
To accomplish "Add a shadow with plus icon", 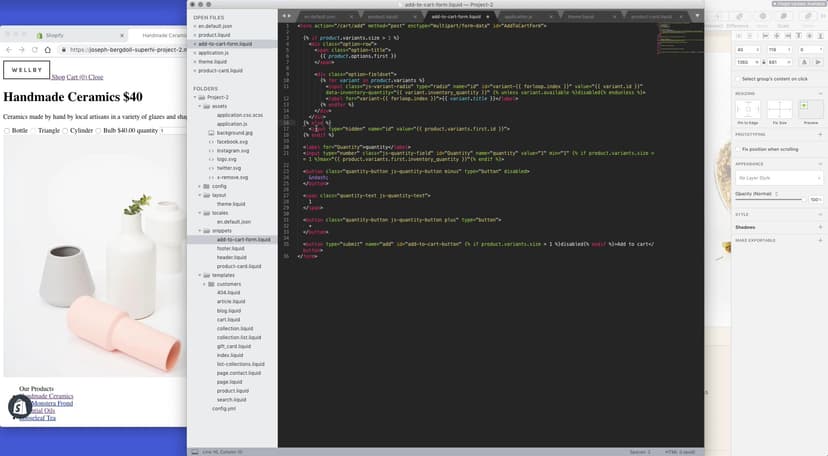I will click(x=820, y=227).
